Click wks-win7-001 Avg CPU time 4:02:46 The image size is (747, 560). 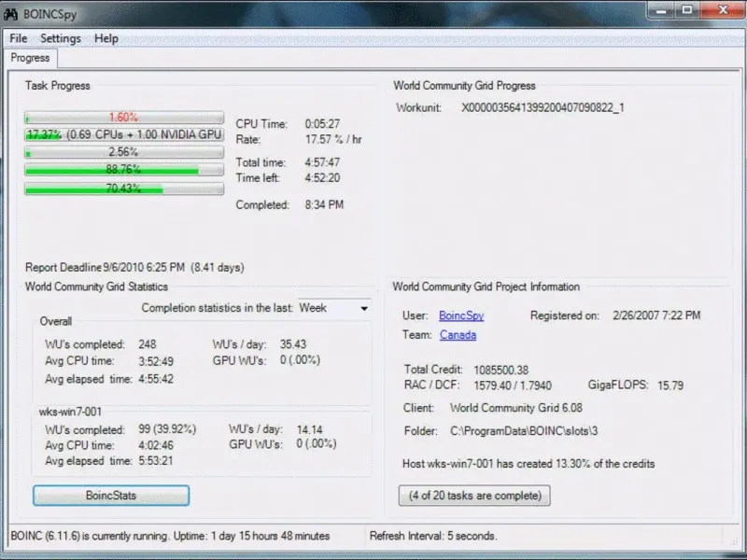[156, 445]
